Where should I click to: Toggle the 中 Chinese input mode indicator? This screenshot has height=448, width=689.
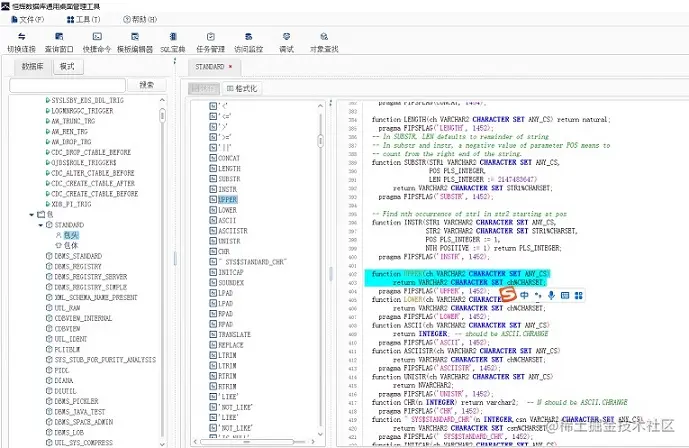(x=524, y=295)
